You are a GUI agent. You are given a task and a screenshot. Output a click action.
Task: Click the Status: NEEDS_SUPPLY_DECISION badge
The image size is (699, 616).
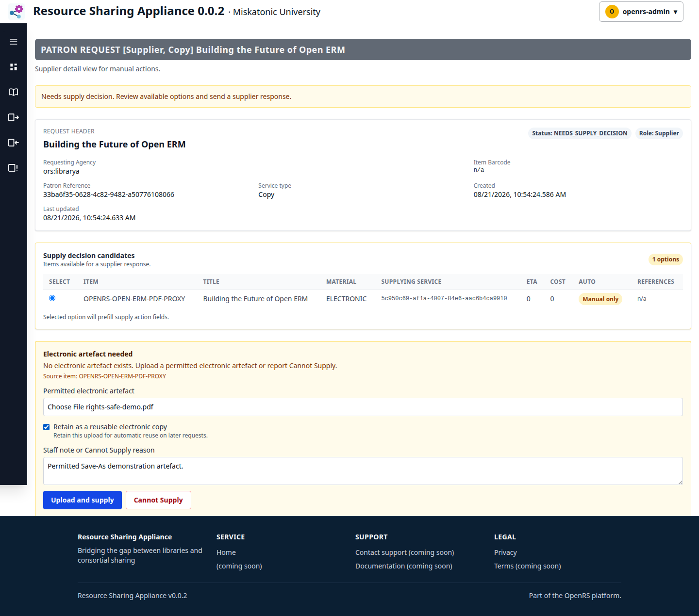pyautogui.click(x=580, y=133)
